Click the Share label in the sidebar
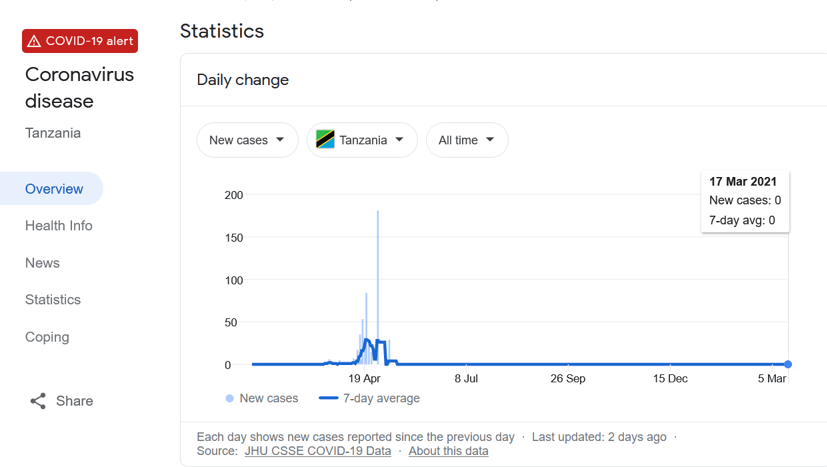Viewport: 827px width, 467px height. pyautogui.click(x=74, y=401)
